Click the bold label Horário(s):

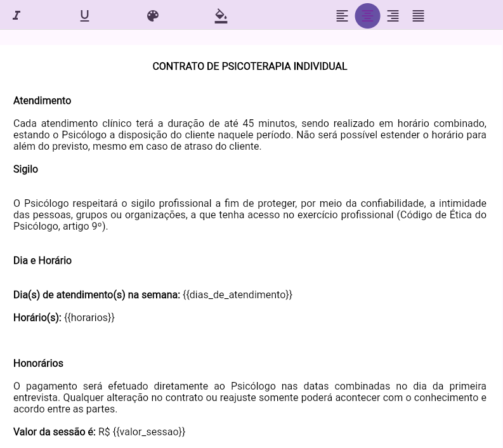(x=37, y=318)
